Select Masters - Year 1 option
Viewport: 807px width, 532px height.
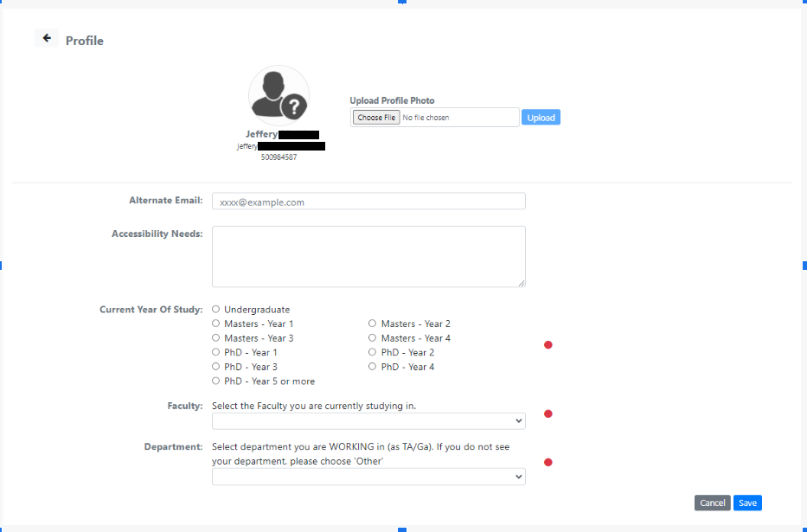tap(216, 324)
